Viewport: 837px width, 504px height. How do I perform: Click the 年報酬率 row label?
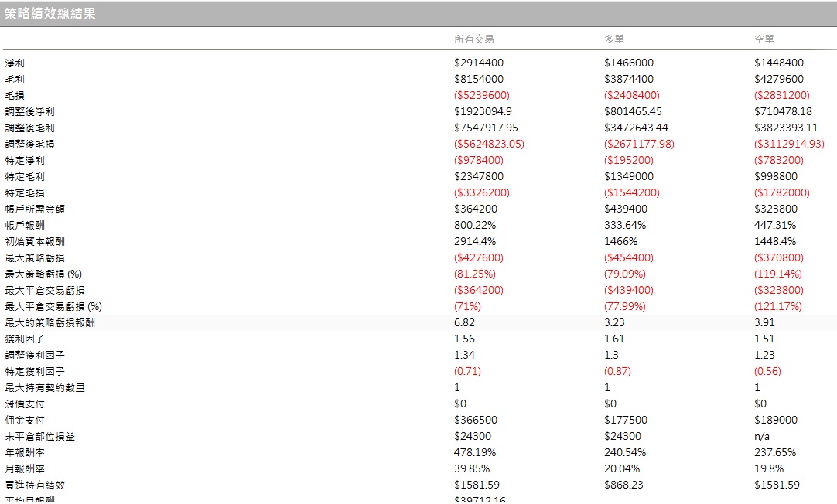[x=25, y=453]
